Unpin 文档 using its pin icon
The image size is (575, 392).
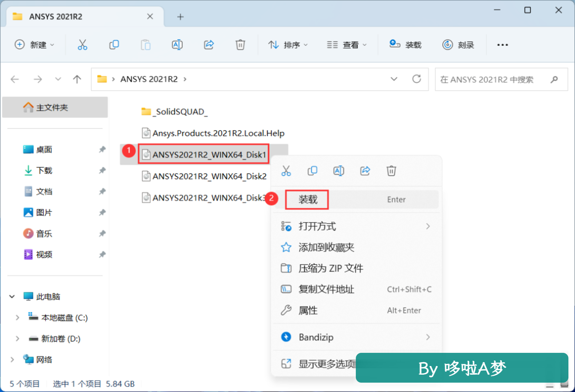[102, 191]
